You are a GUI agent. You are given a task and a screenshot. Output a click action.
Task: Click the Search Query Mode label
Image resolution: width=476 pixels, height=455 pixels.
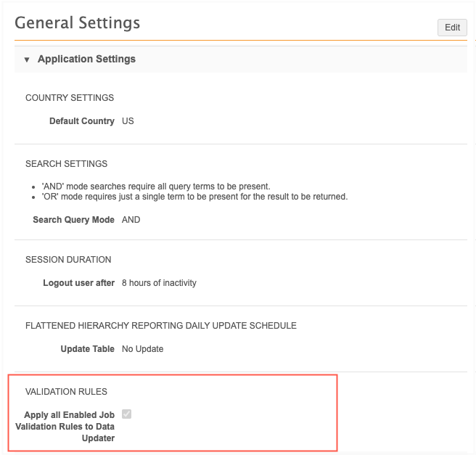pos(73,220)
